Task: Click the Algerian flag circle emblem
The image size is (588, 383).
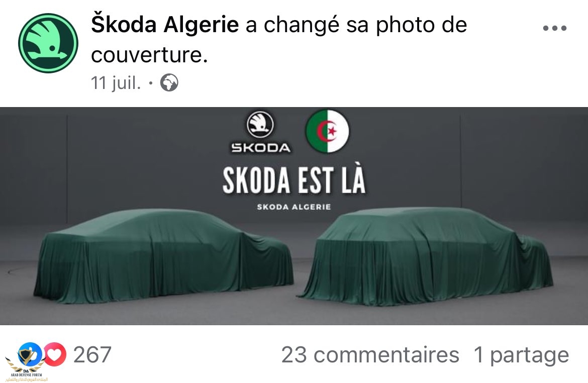Action: [x=327, y=131]
